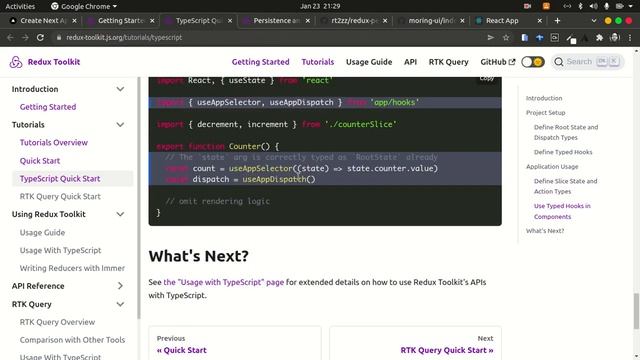Click the white document extension icon
Viewport: 640px width, 360px height.
(x=524, y=38)
